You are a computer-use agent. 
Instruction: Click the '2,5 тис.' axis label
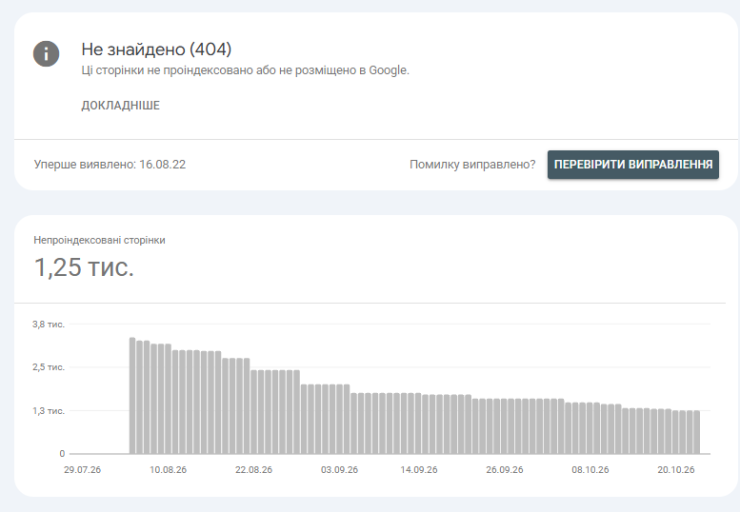[48, 367]
